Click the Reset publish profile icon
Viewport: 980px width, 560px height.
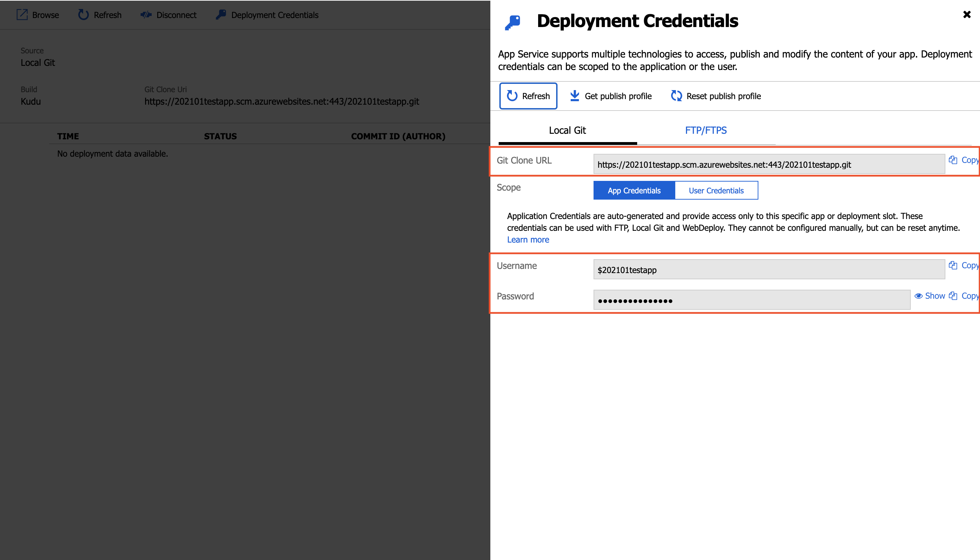point(676,96)
